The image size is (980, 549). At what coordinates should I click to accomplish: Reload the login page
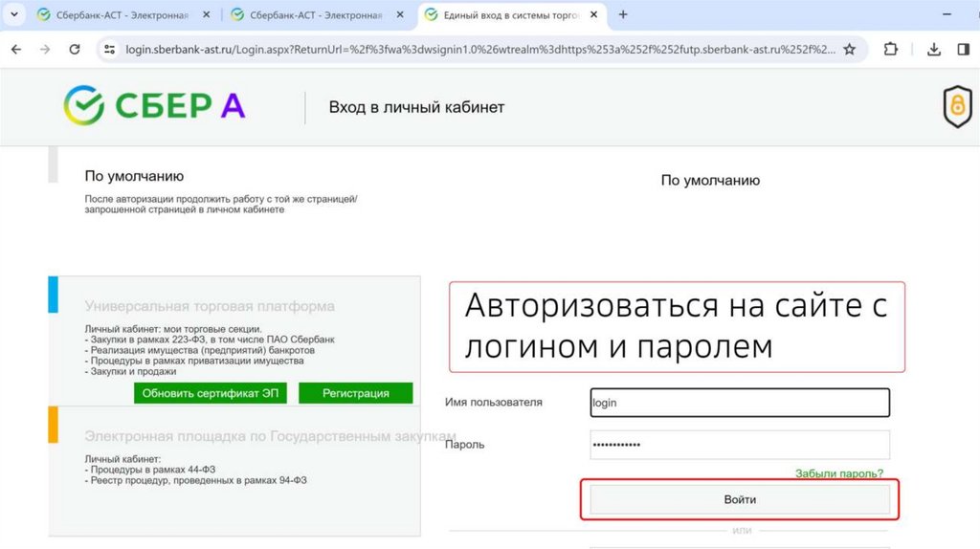[75, 50]
